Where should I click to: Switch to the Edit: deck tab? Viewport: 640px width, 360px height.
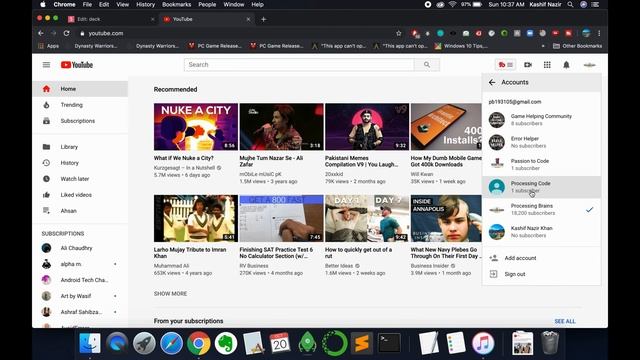point(110,19)
